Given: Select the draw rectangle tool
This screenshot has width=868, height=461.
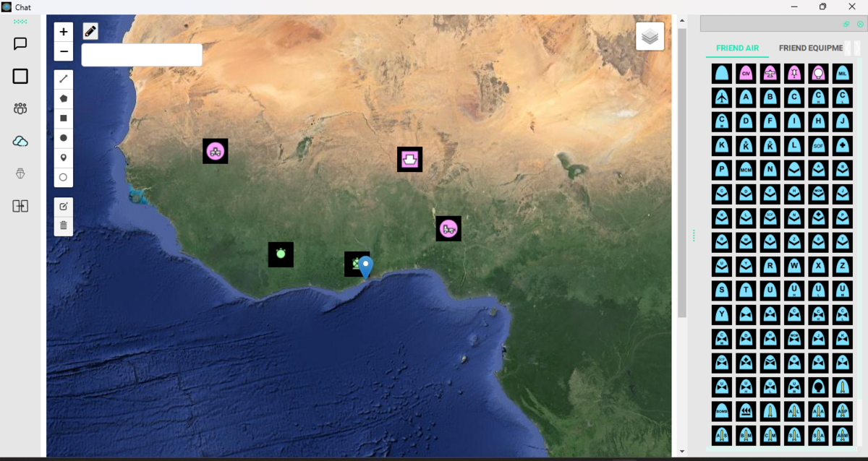Looking at the screenshot, I should coord(64,118).
